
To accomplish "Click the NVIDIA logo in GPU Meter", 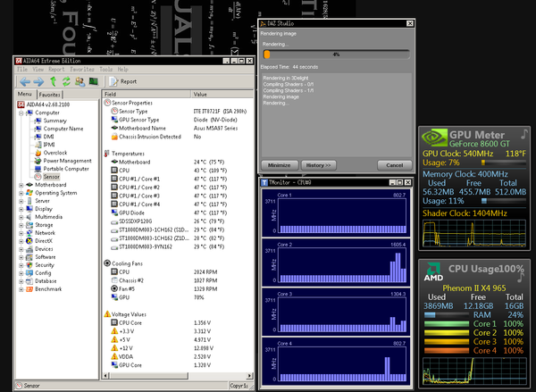I will click(433, 138).
